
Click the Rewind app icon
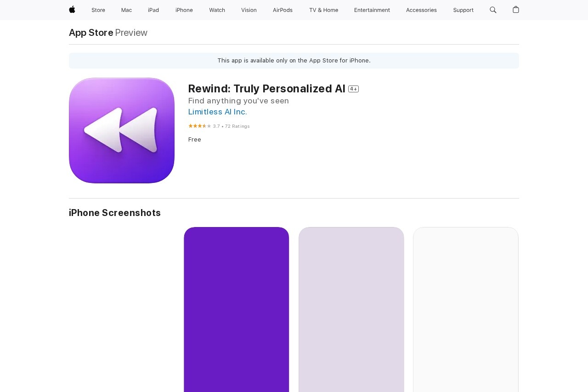pyautogui.click(x=122, y=131)
